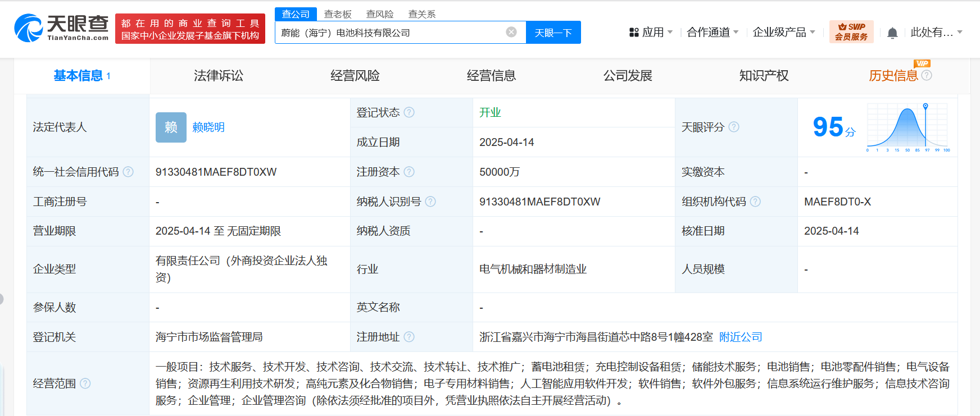Click help icon beside 统一社会信用代码

pyautogui.click(x=128, y=172)
